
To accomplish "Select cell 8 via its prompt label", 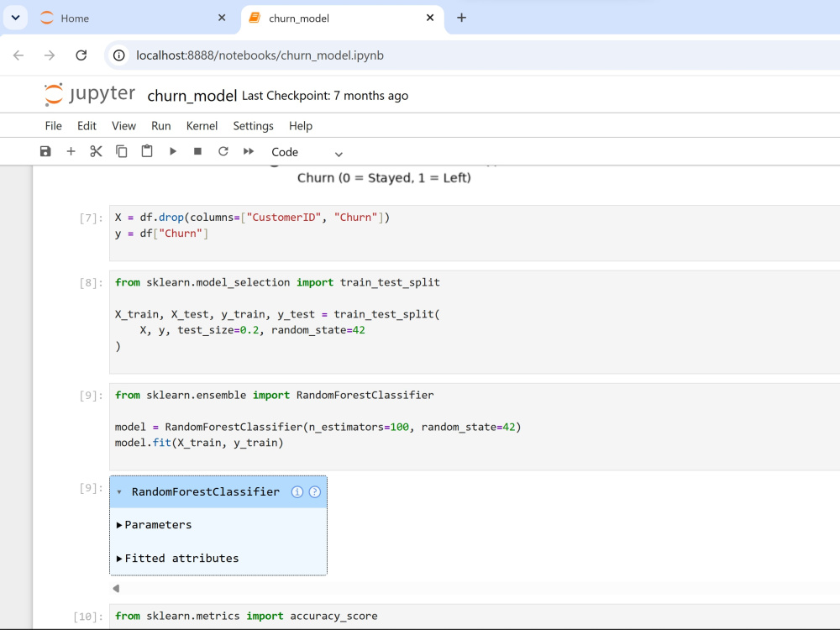I will 91,283.
